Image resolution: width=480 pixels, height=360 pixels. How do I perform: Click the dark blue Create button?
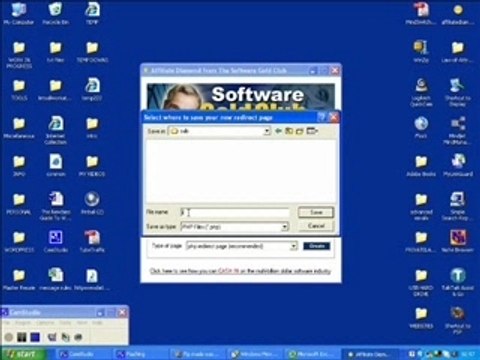pos(317,246)
